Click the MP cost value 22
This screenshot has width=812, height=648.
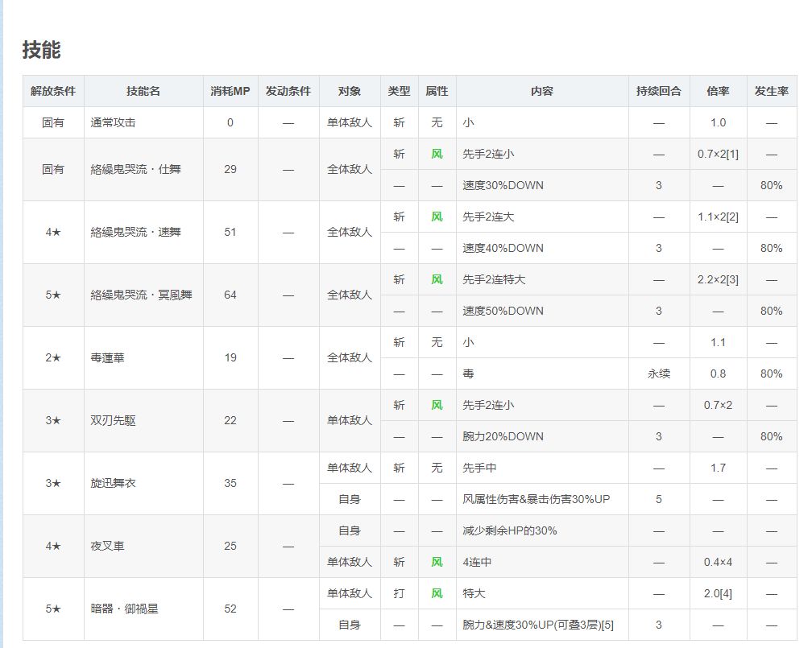click(230, 420)
